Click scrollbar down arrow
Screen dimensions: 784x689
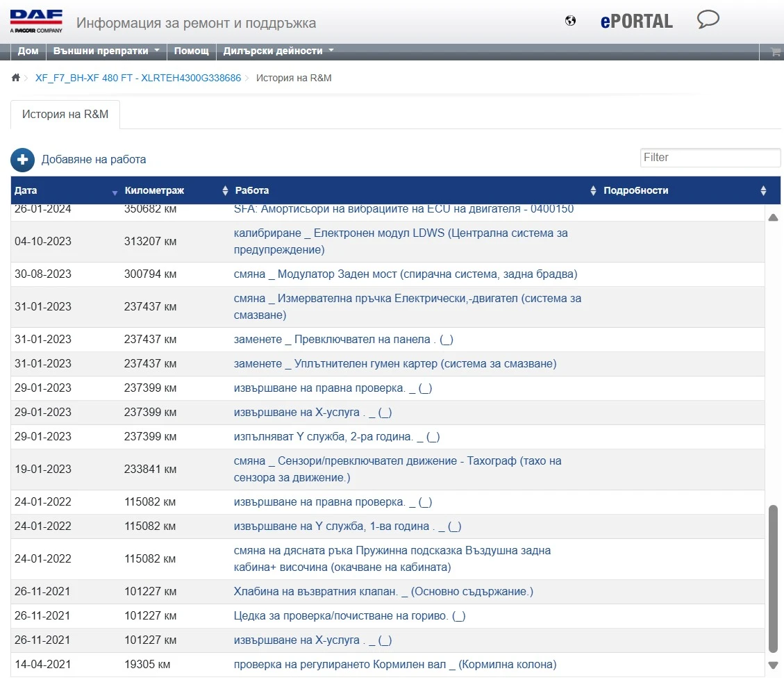tap(773, 665)
